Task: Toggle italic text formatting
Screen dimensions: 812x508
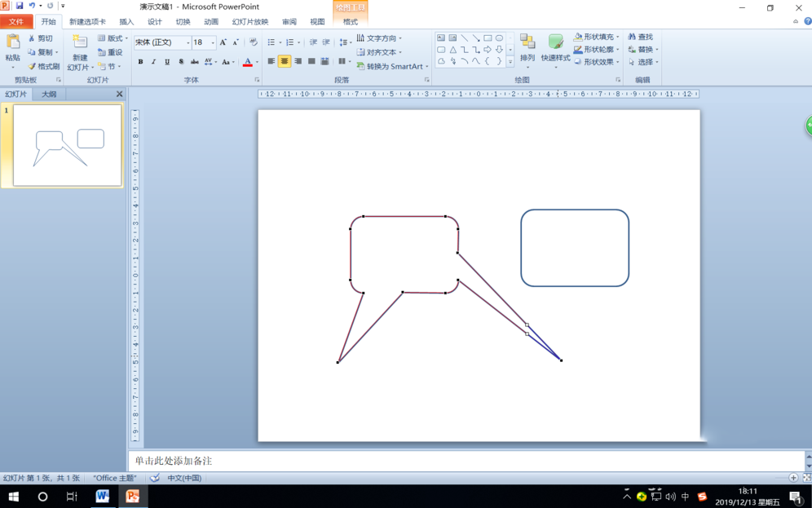Action: coord(153,62)
